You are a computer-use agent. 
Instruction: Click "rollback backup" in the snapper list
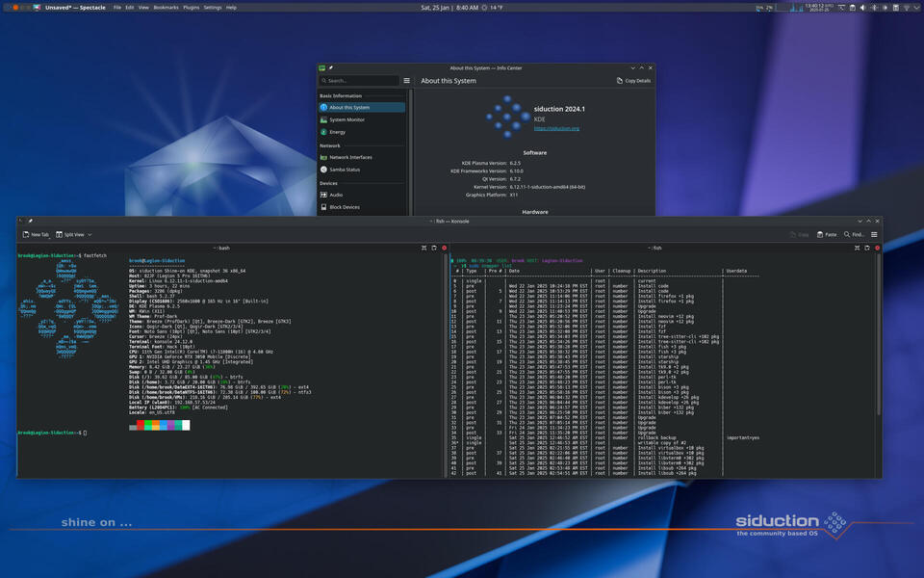657,438
